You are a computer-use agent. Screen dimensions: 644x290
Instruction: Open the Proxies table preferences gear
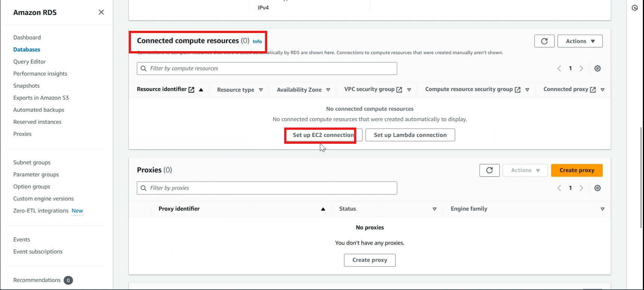pyautogui.click(x=597, y=188)
